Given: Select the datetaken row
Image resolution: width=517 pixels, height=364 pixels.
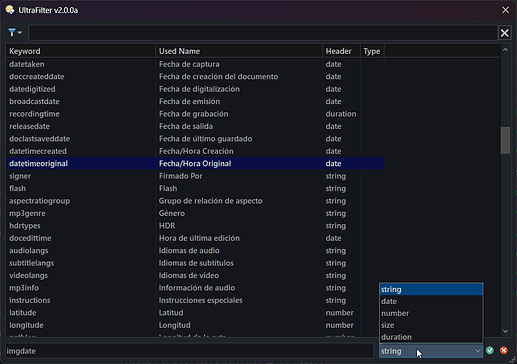Looking at the screenshot, I should pyautogui.click(x=195, y=64).
